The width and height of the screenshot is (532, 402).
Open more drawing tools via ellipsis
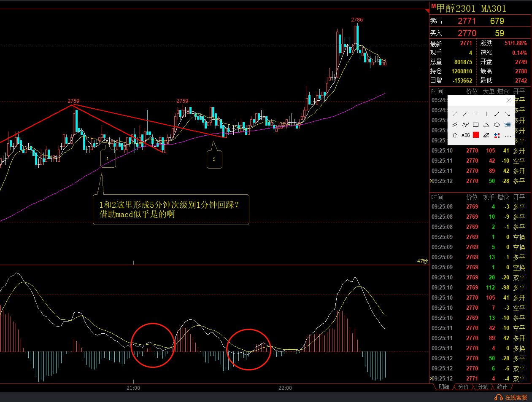coord(508,136)
